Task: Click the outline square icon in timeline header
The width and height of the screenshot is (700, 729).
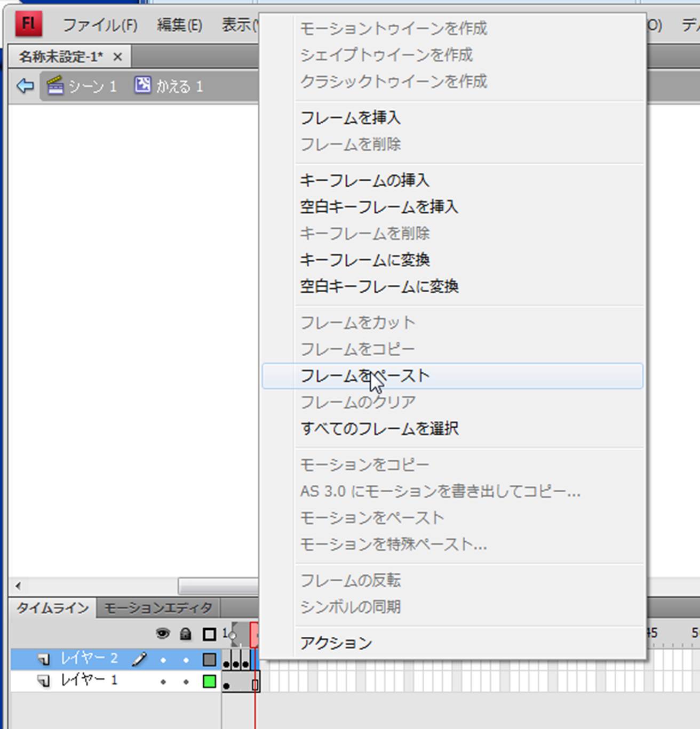Action: click(x=209, y=634)
